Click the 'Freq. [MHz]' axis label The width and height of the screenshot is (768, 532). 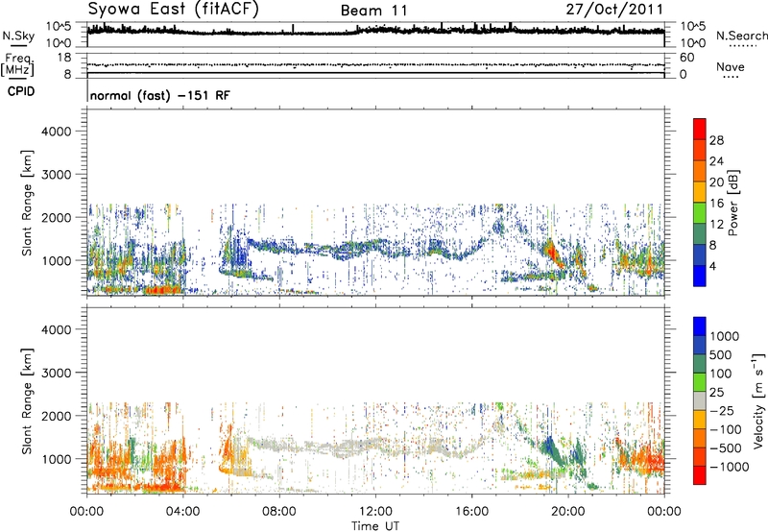pos(18,66)
